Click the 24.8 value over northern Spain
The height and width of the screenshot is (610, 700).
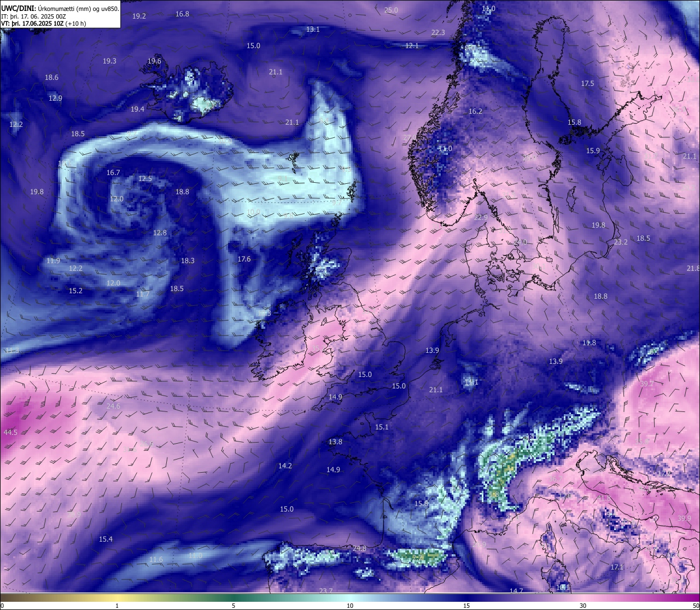pos(359,548)
